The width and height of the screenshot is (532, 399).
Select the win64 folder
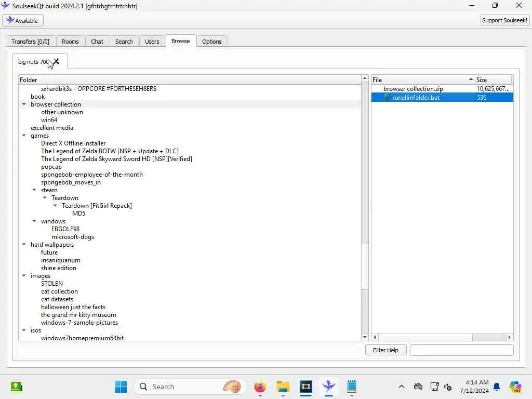49,120
